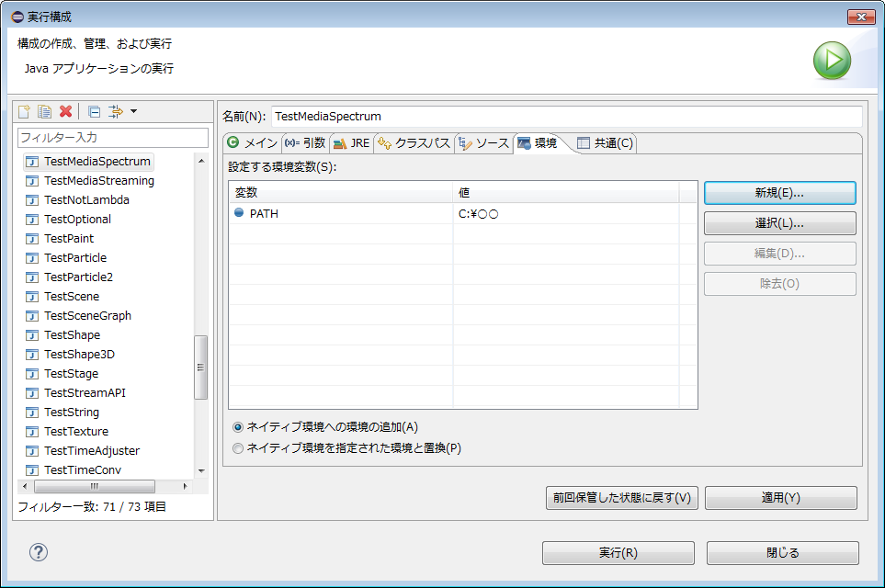
Task: Click the filter configurations icon
Action: point(116,111)
